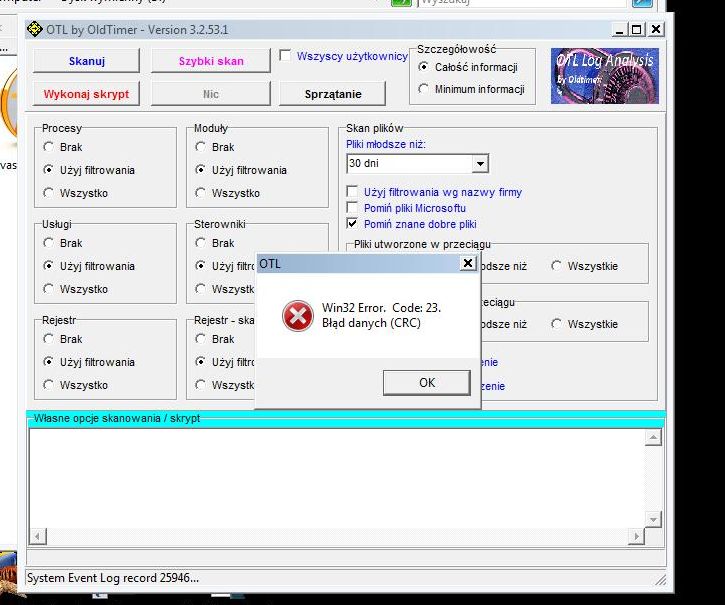The width and height of the screenshot is (725, 605).
Task: Click status text System Event Log record 25946
Action: pos(113,578)
